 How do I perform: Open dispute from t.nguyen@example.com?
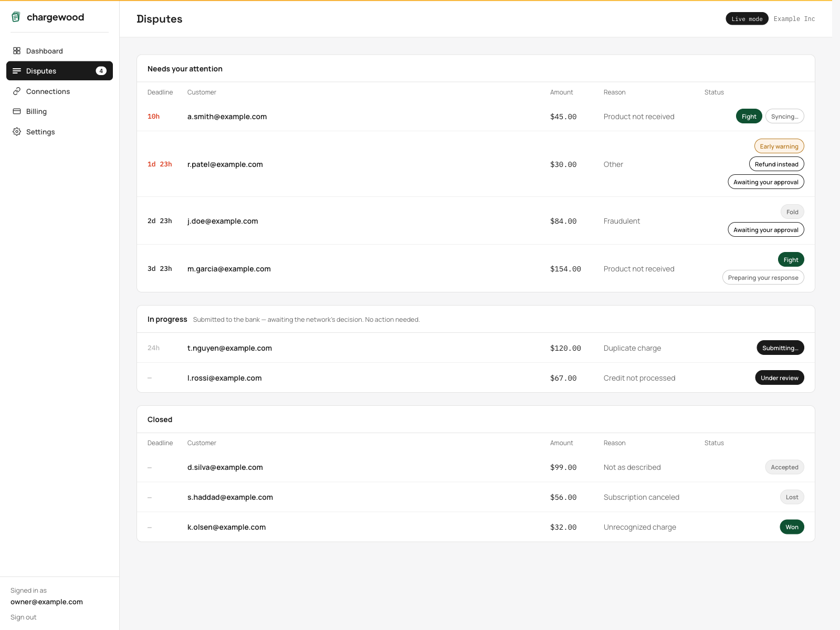pos(476,348)
